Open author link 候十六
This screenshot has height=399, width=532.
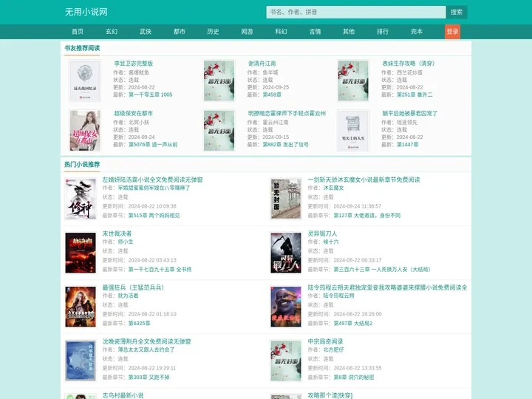click(331, 242)
